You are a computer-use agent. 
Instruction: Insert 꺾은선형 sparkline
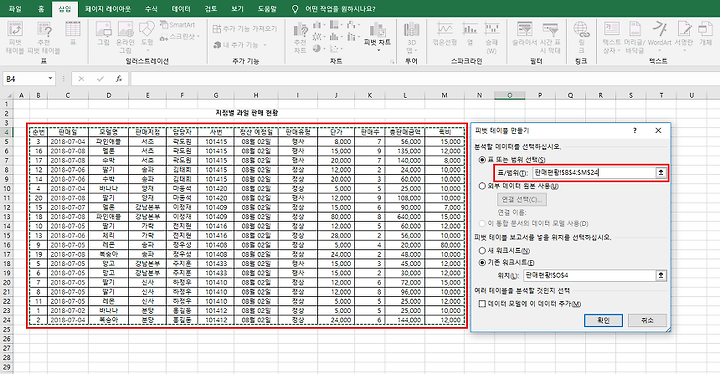(x=444, y=34)
